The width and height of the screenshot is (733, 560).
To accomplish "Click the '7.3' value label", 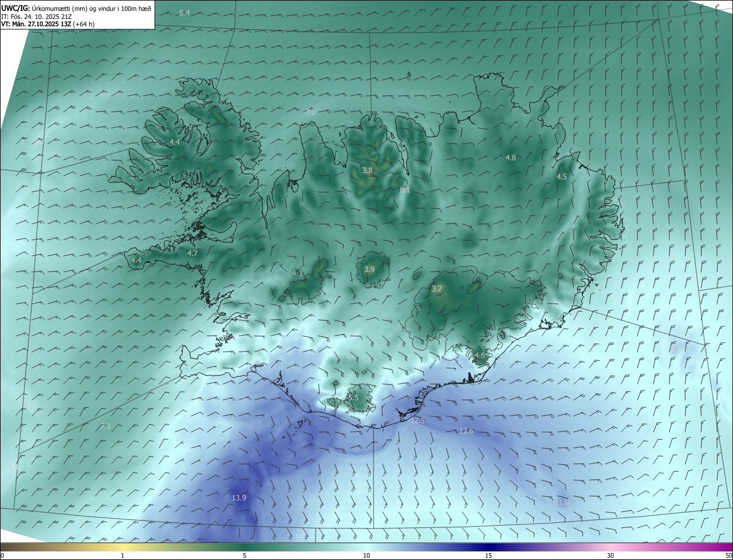I will pos(105,427).
